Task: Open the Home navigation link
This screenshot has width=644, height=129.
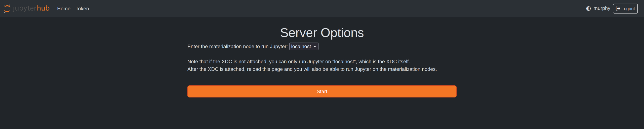Action: [64, 9]
